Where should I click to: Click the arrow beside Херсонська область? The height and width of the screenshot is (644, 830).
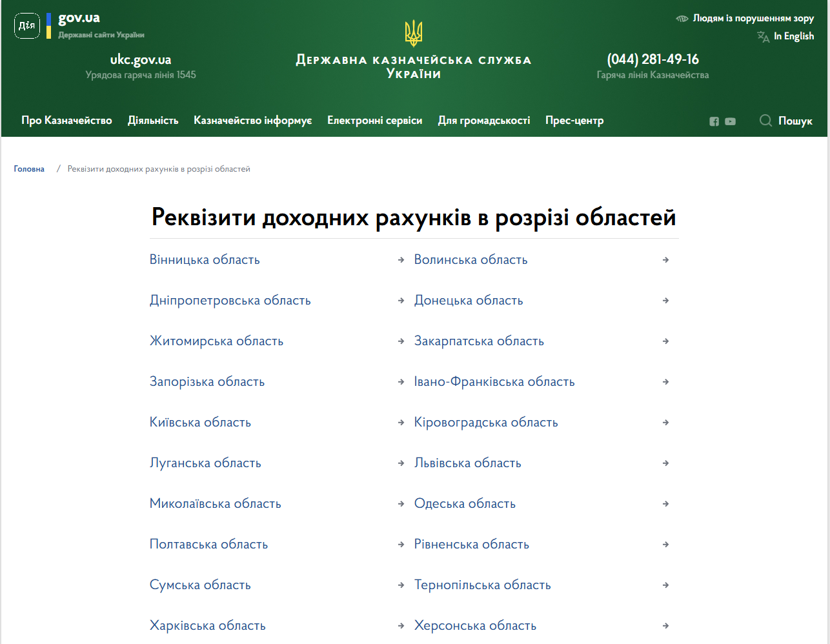pos(665,626)
